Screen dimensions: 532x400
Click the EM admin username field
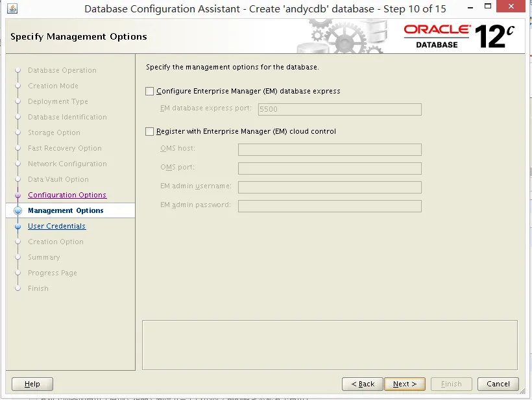(330, 187)
